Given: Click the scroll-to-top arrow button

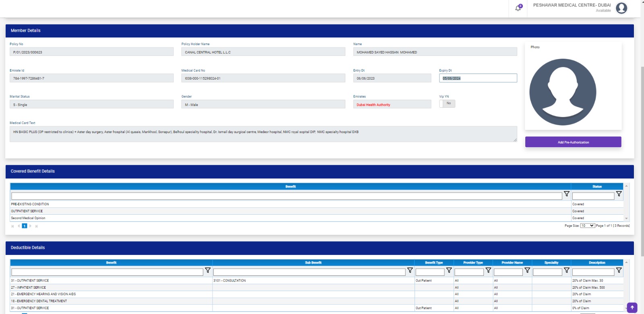Looking at the screenshot, I should pyautogui.click(x=632, y=308).
